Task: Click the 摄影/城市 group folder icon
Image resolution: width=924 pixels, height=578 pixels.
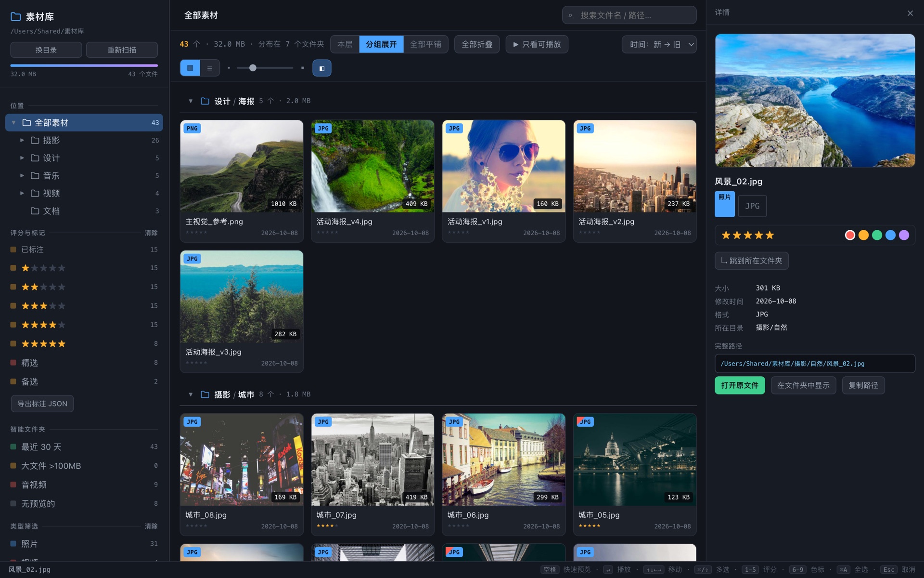Action: [x=205, y=394]
